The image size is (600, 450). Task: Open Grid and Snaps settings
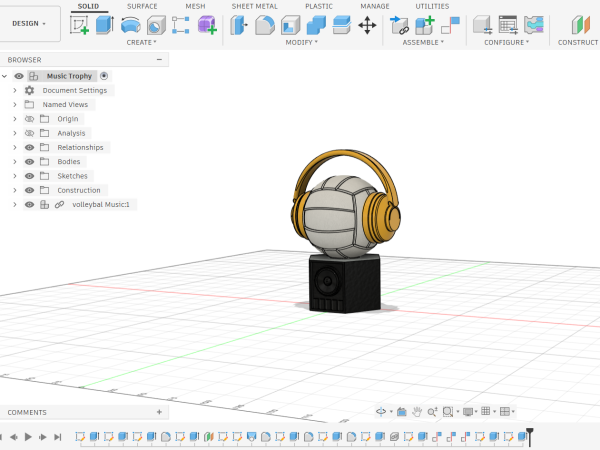click(x=486, y=411)
